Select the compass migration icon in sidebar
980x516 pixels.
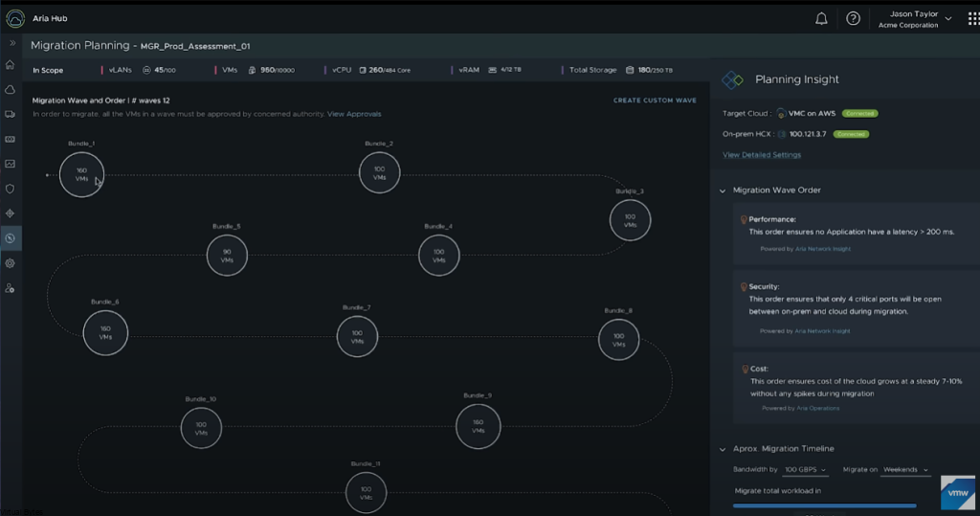pos(10,238)
